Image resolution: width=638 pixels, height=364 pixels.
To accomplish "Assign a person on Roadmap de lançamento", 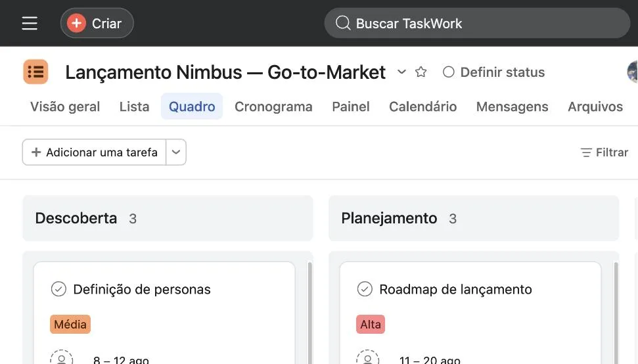I will [367, 357].
